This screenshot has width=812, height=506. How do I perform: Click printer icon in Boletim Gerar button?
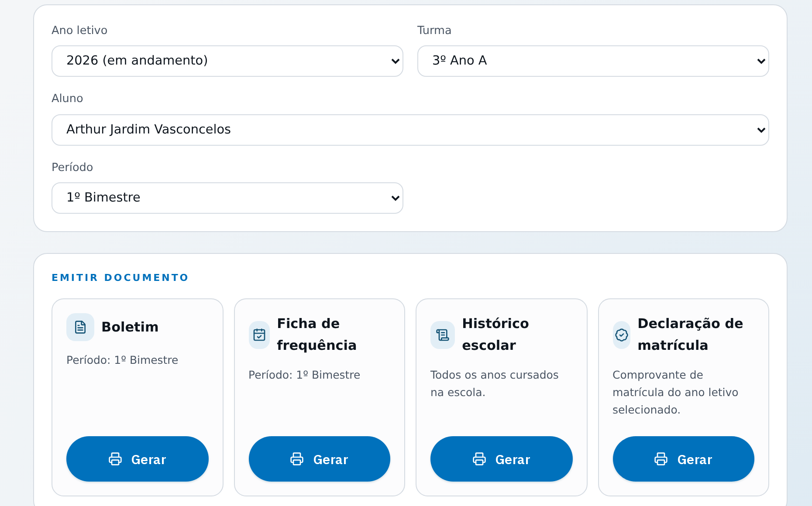tap(115, 459)
